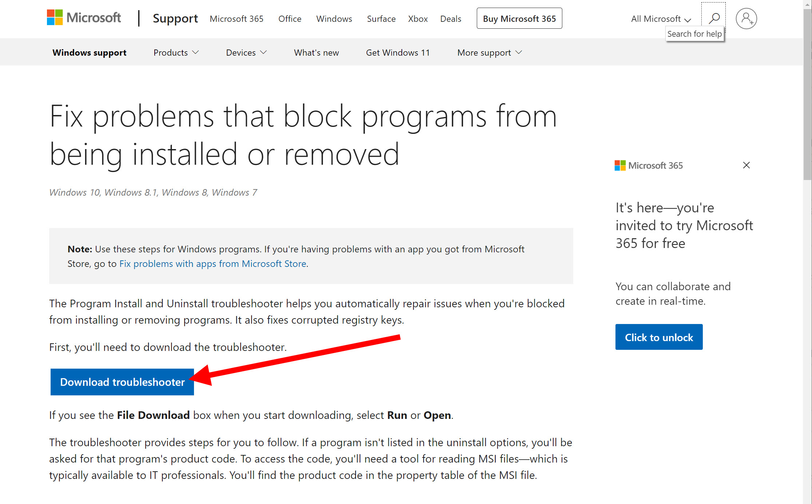
Task: Open Fix problems with apps from Microsoft Store link
Action: click(x=213, y=264)
